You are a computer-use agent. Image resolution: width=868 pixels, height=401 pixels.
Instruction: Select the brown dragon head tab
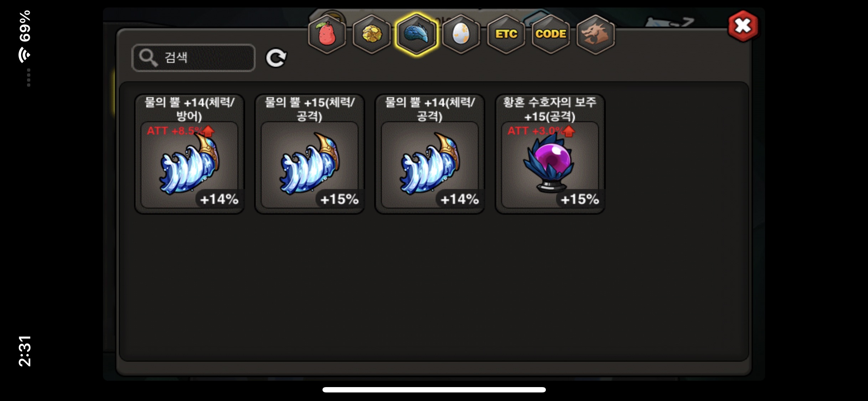point(595,35)
